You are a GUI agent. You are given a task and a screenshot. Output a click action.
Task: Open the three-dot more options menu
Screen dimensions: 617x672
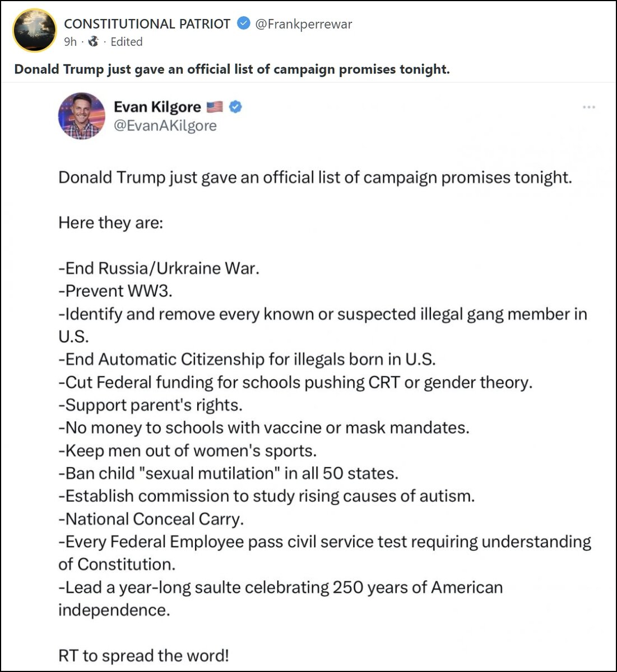588,107
